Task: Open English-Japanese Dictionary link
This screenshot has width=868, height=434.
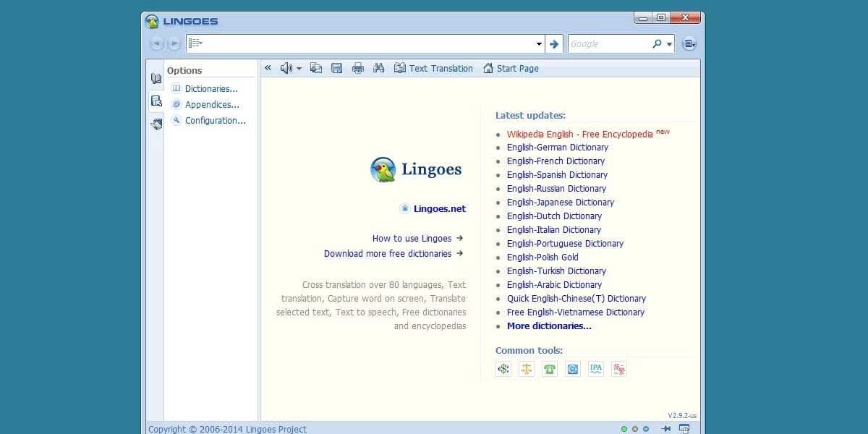Action: point(561,202)
